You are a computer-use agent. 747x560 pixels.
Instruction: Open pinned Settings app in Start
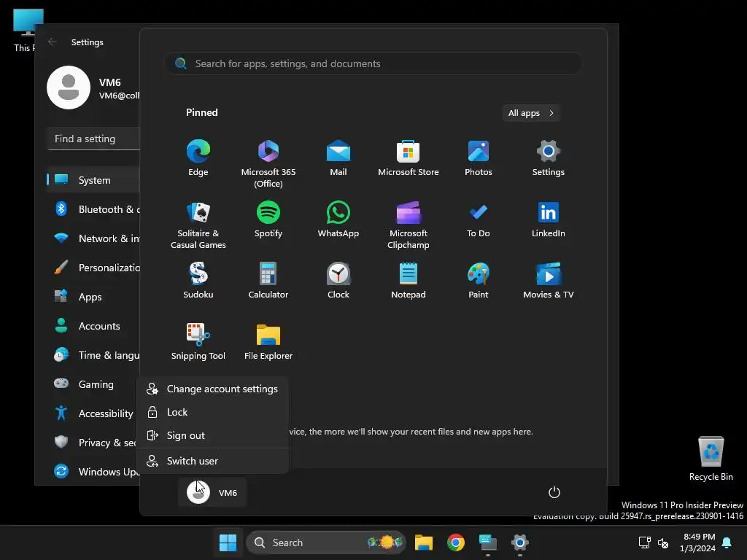tap(549, 158)
